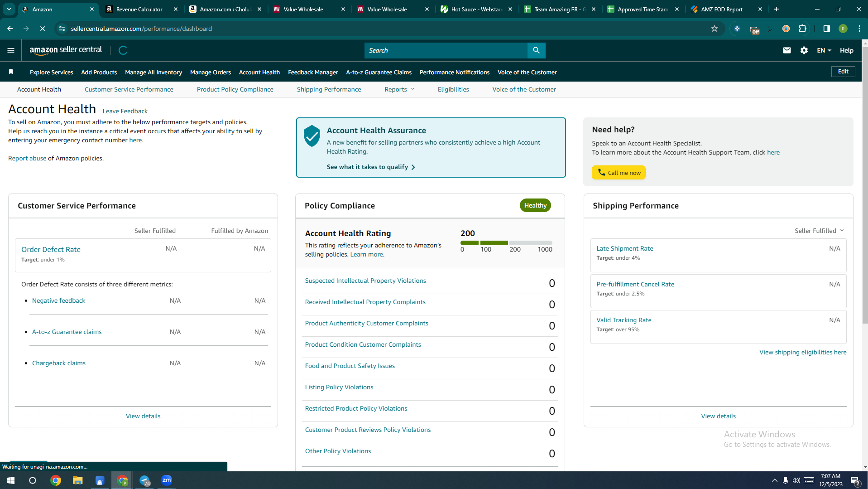Image resolution: width=868 pixels, height=489 pixels.
Task: Click the Order Defect Rate link
Action: tap(51, 249)
